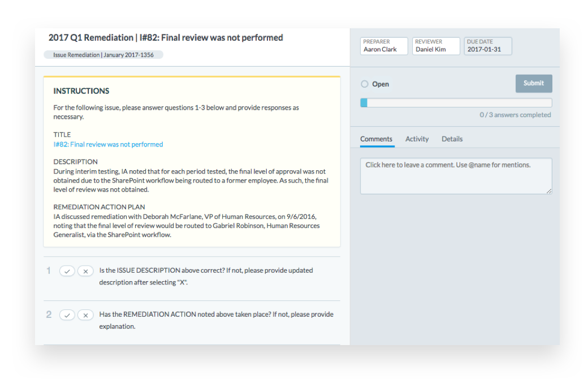Click the Reviewer field showing Daniel Kim
Screen dimensions: 588x379
(x=436, y=46)
